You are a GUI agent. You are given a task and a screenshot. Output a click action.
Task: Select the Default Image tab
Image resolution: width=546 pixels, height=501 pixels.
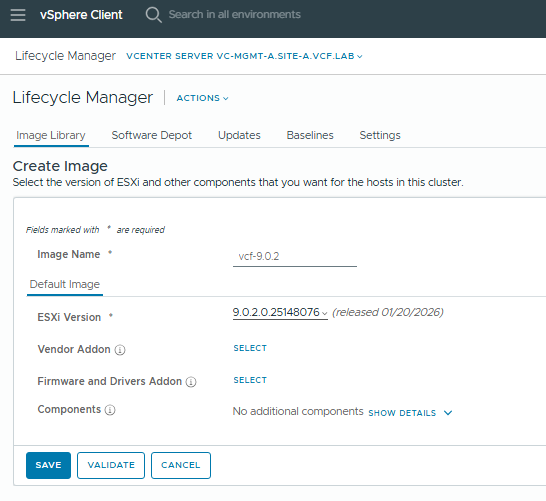tap(65, 284)
